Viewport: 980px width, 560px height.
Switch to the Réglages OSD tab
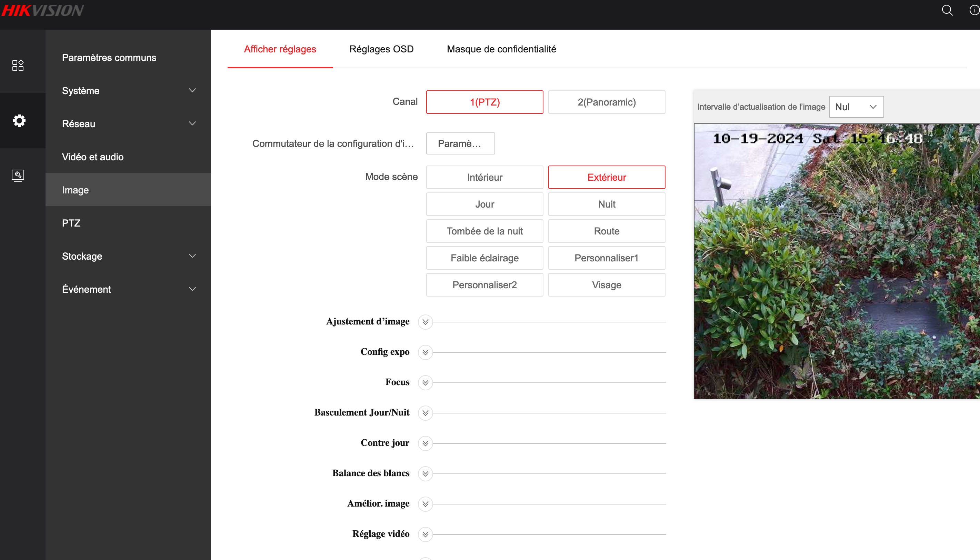pos(381,49)
